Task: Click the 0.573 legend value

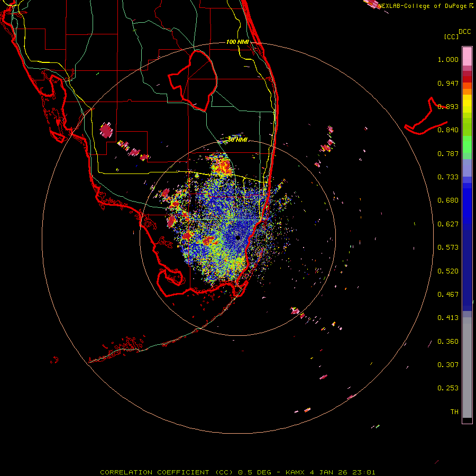Action: coord(448,248)
